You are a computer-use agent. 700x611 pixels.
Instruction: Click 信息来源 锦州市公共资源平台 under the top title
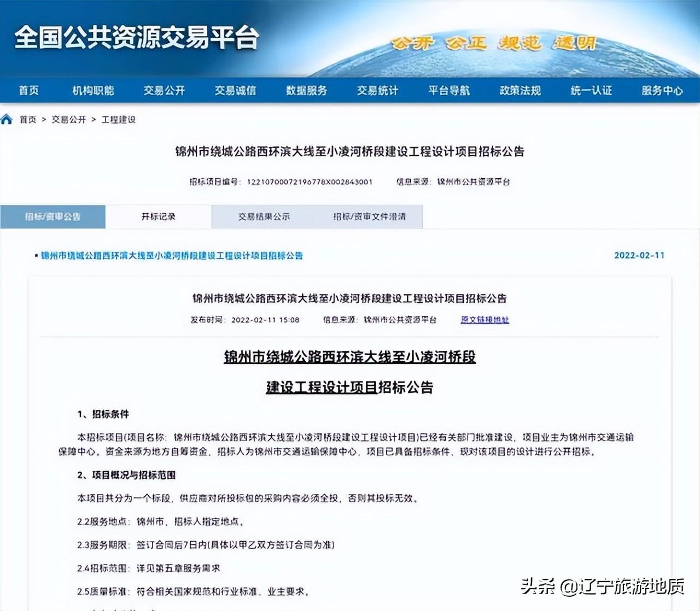point(453,181)
